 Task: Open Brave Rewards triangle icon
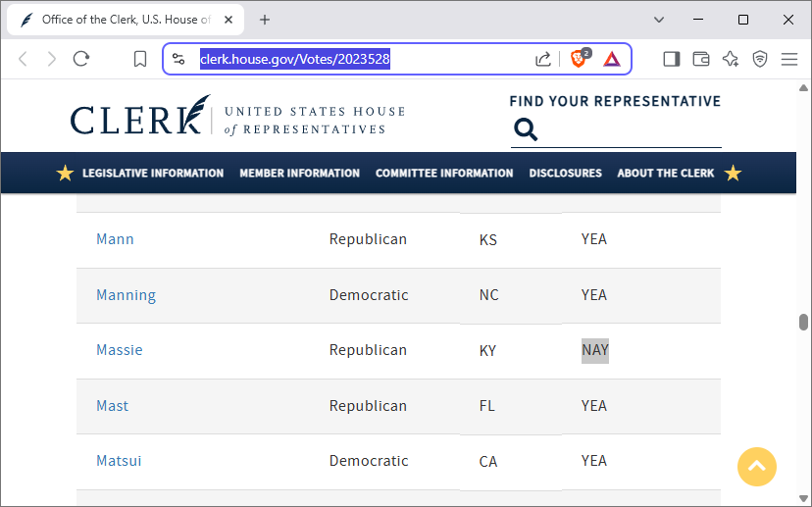(x=612, y=59)
